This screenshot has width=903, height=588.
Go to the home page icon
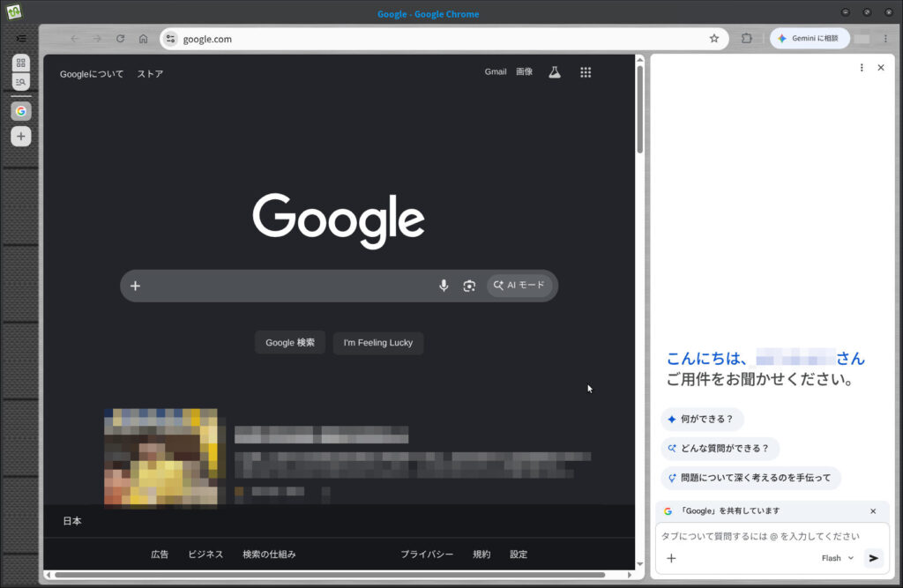[x=144, y=39]
